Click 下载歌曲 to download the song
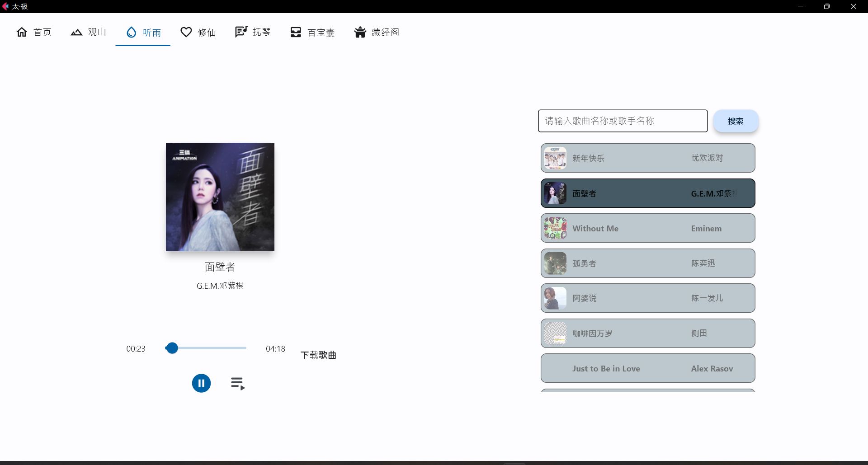Screen dimensions: 868x465 tap(318, 355)
